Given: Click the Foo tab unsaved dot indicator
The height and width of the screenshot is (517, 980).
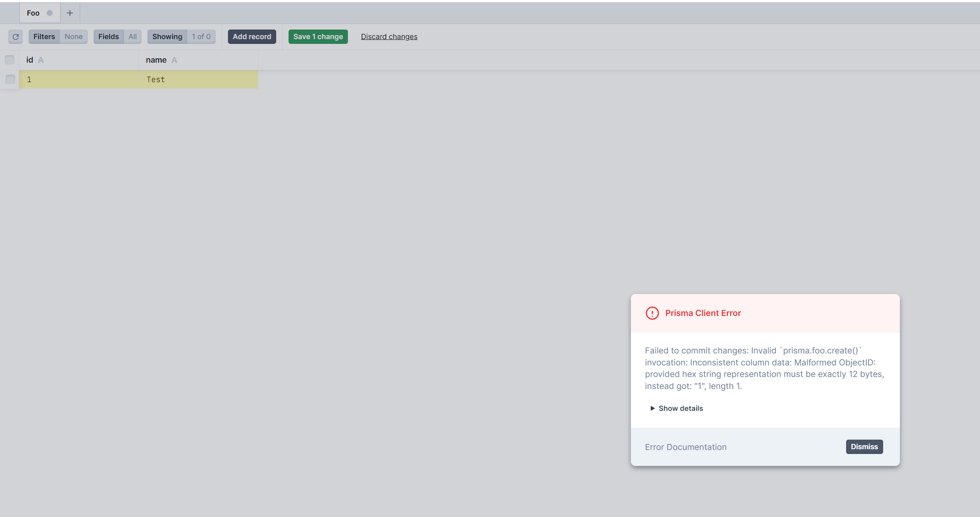Looking at the screenshot, I should (49, 13).
